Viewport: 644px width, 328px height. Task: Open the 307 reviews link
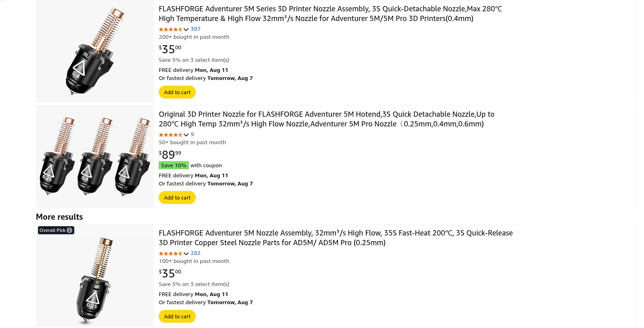click(x=195, y=29)
